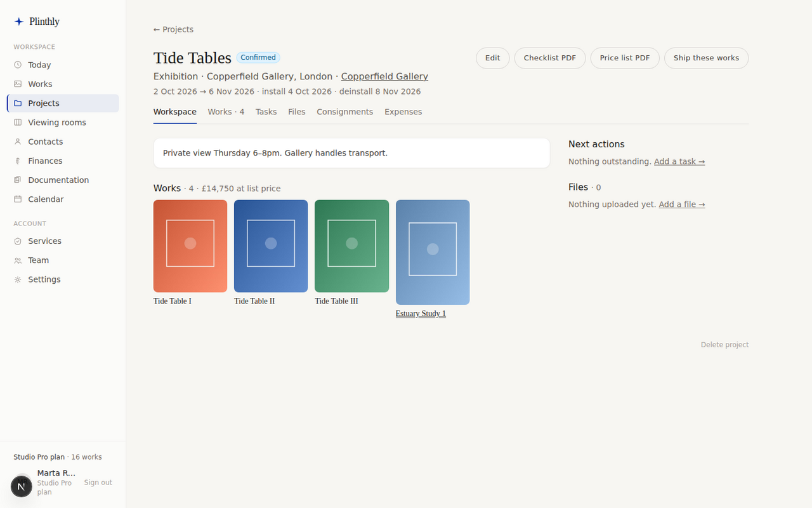812x508 pixels.
Task: Open the underlined Copperfield Gallery link
Action: [x=384, y=76]
